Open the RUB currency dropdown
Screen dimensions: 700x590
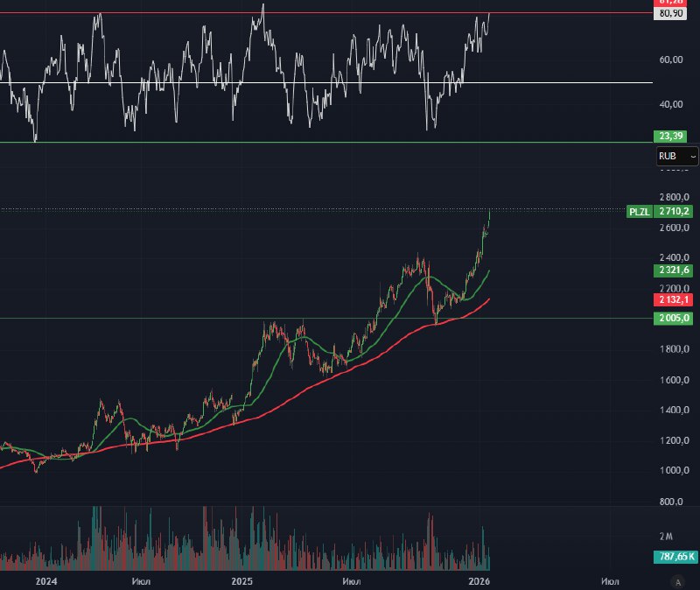[x=677, y=156]
